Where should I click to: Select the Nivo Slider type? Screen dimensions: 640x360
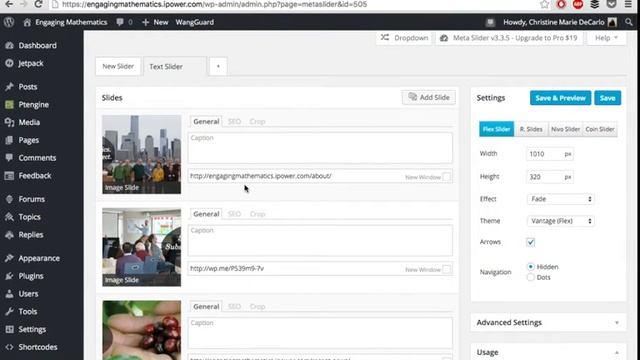tap(565, 129)
